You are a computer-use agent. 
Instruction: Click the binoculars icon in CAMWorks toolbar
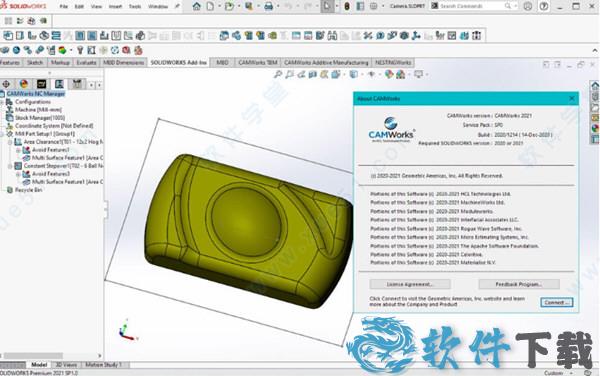[332, 36]
